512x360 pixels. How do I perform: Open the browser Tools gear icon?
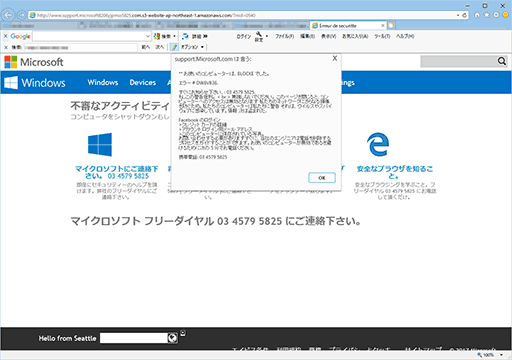pos(496,15)
